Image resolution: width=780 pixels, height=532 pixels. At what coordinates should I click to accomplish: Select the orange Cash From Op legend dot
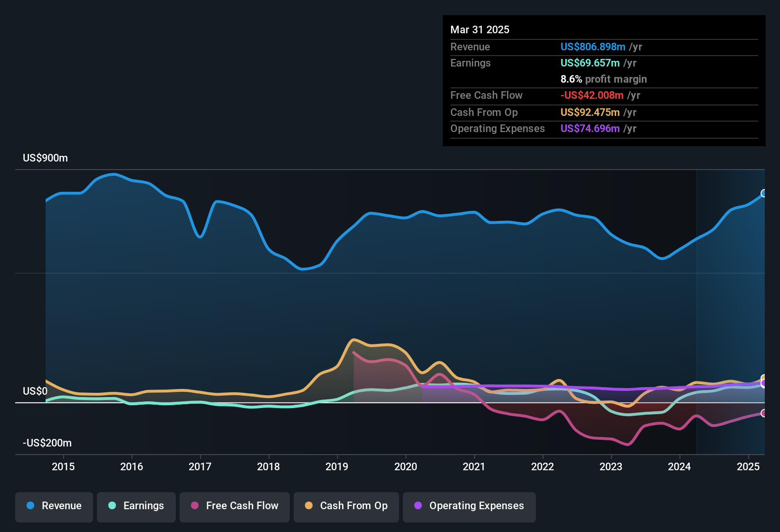click(x=309, y=506)
